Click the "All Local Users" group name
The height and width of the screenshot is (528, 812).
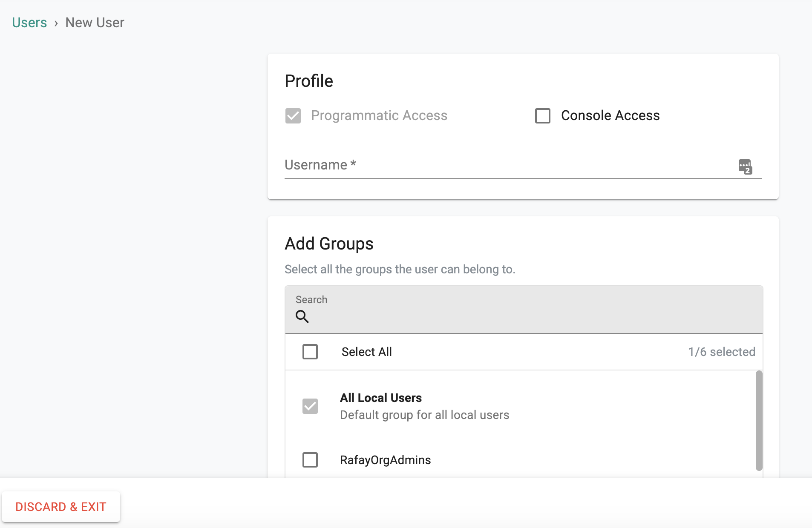(381, 398)
